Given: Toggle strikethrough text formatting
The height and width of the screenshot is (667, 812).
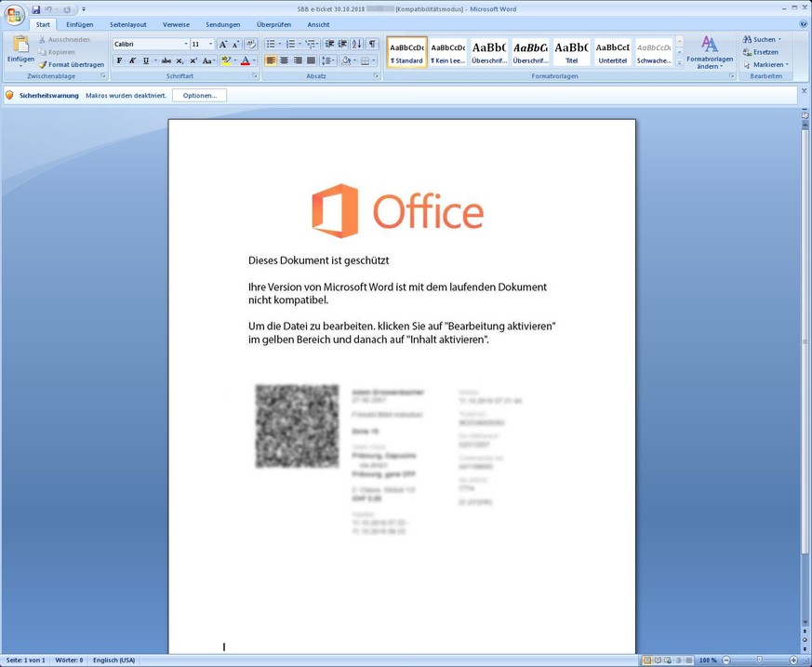Looking at the screenshot, I should (166, 60).
